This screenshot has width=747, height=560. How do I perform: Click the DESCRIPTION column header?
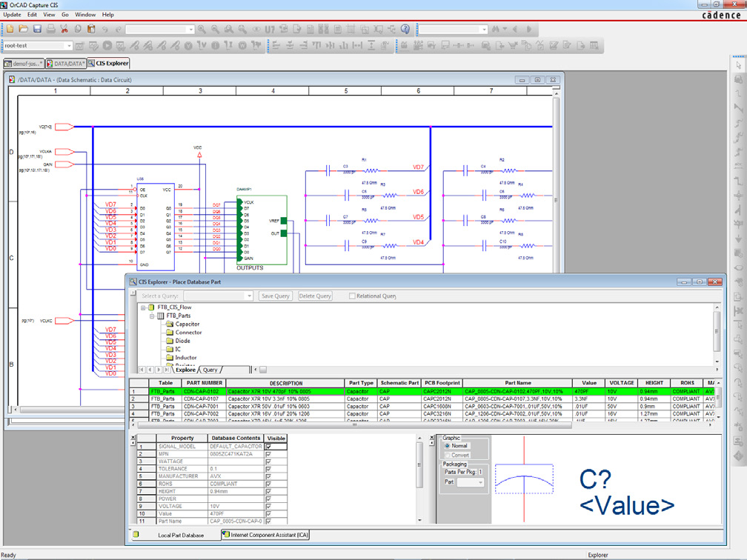285,384
